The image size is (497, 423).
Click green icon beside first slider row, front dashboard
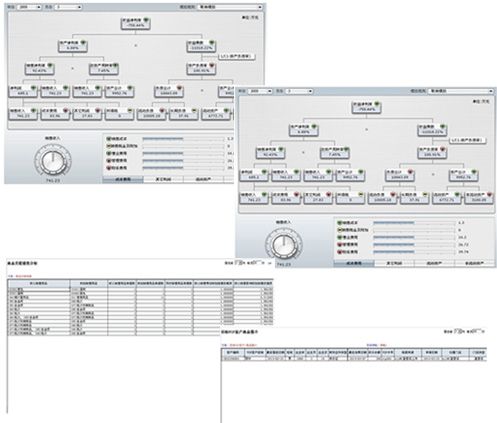pos(340,222)
